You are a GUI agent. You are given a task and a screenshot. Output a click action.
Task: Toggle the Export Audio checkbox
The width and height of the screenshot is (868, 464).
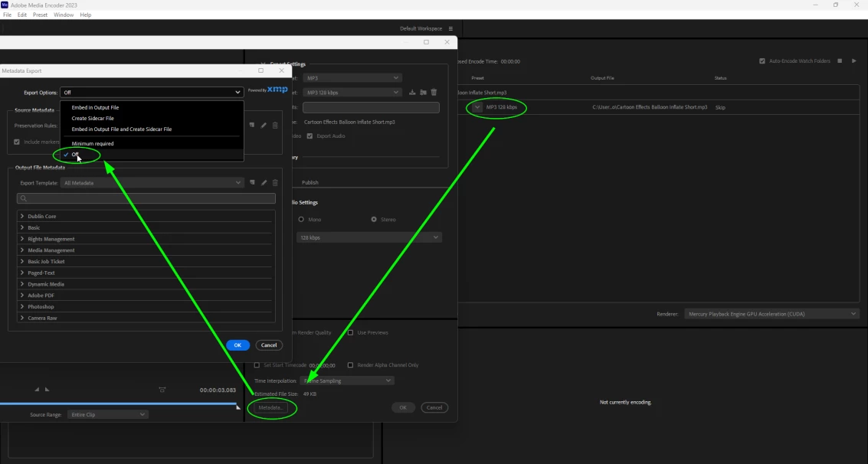[x=310, y=136]
